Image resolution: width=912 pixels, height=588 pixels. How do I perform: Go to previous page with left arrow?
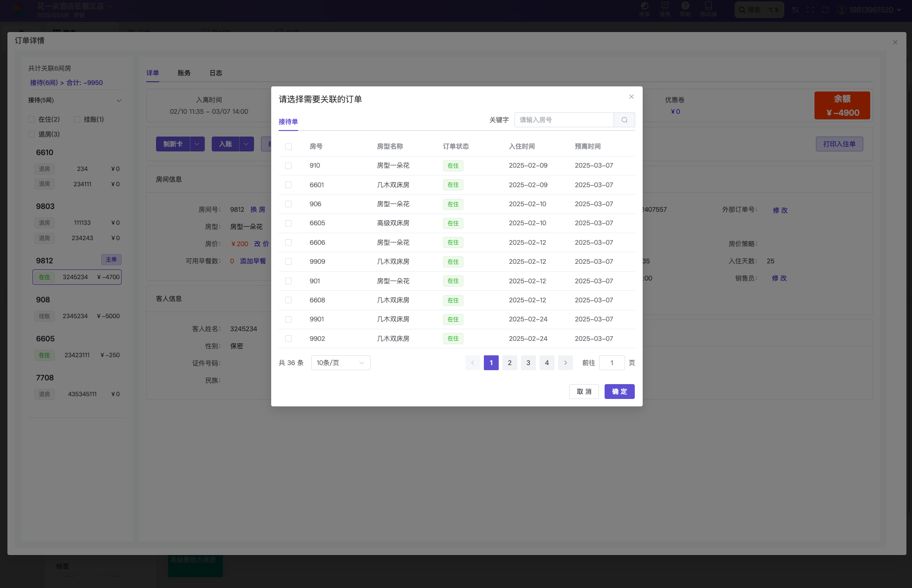[x=472, y=363]
